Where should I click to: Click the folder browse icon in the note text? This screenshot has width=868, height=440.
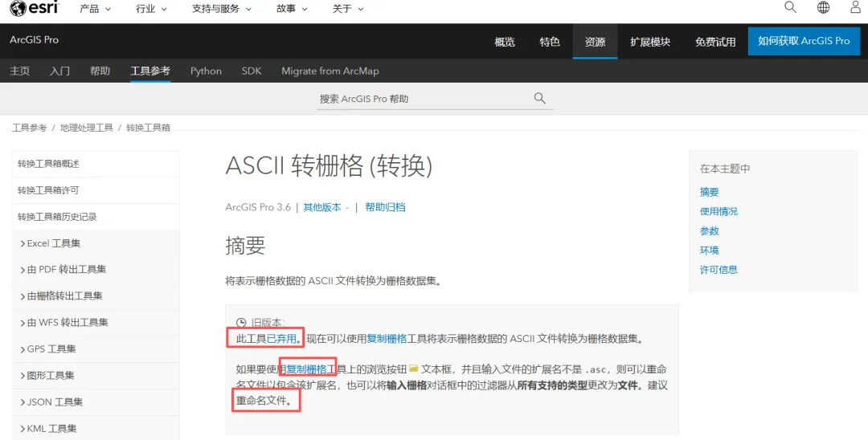pyautogui.click(x=414, y=369)
